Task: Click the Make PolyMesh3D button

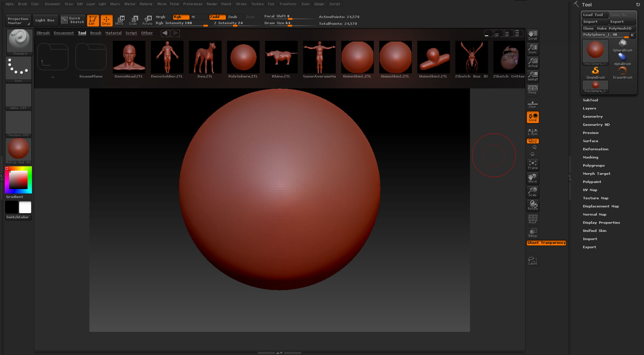Action: pyautogui.click(x=614, y=29)
